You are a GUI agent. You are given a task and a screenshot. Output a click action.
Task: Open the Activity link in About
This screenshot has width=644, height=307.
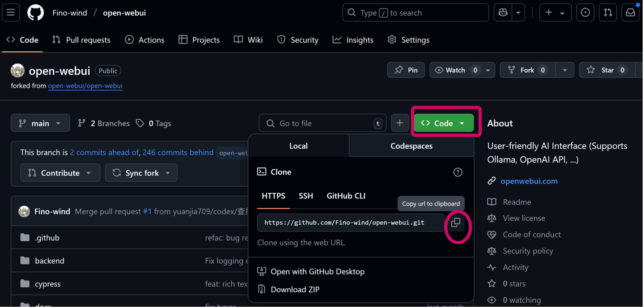pyautogui.click(x=508, y=267)
